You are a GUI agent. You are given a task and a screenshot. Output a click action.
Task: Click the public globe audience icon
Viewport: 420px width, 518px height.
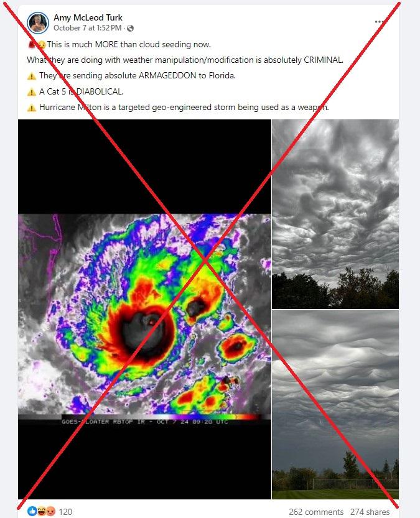tap(131, 29)
